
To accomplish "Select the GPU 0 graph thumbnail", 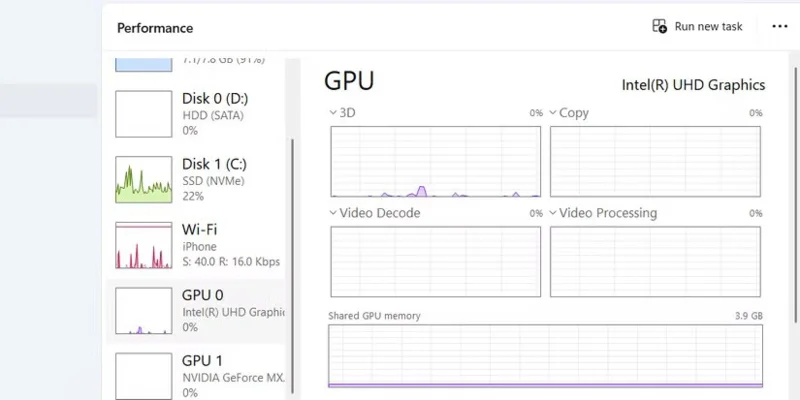I will pyautogui.click(x=144, y=311).
